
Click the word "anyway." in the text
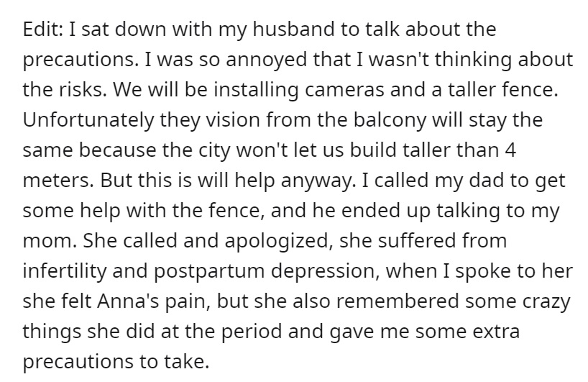(x=318, y=181)
